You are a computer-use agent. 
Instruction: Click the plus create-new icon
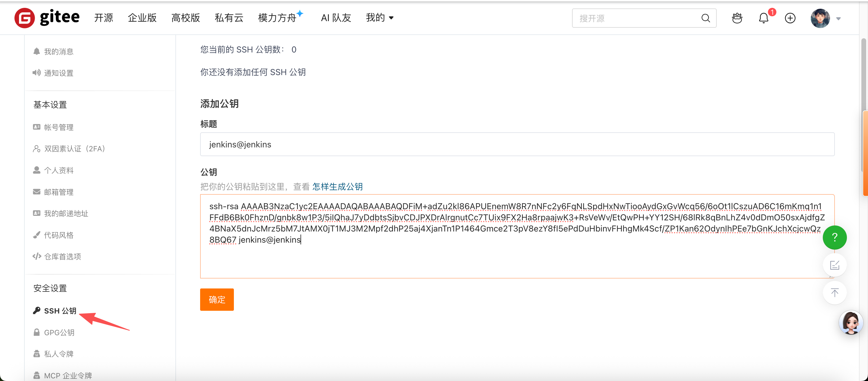[x=790, y=18]
